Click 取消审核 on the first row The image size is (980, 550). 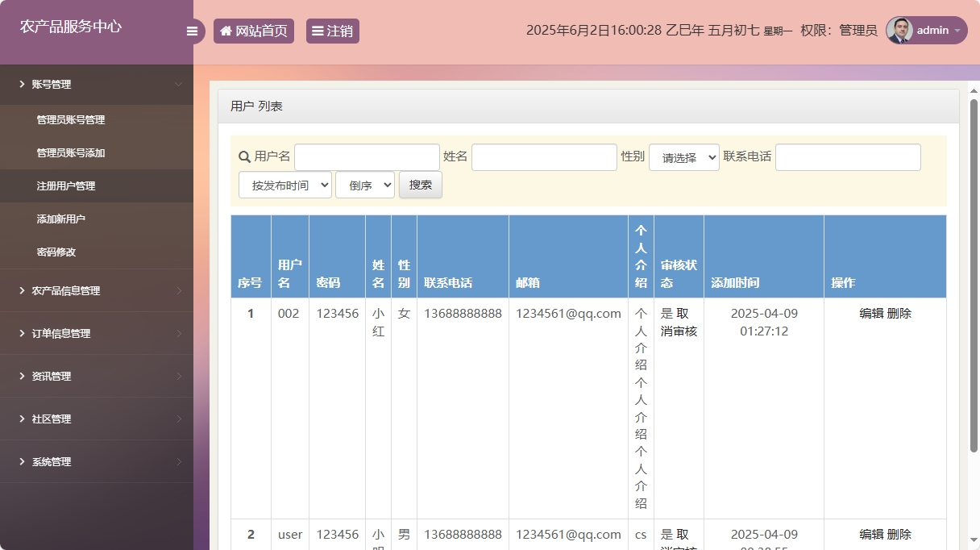pyautogui.click(x=681, y=323)
